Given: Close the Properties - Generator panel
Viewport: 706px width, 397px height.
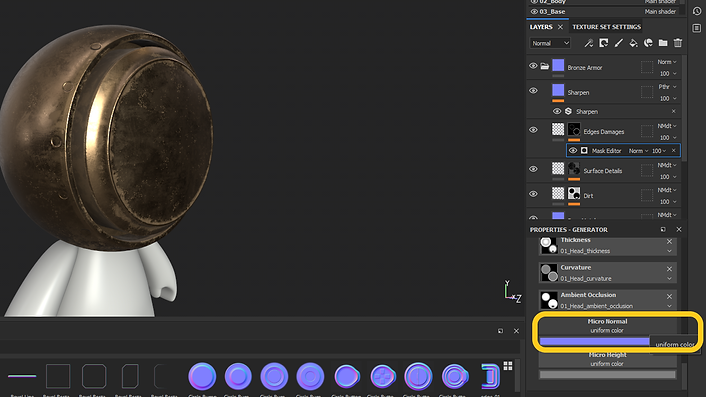Looking at the screenshot, I should point(679,230).
